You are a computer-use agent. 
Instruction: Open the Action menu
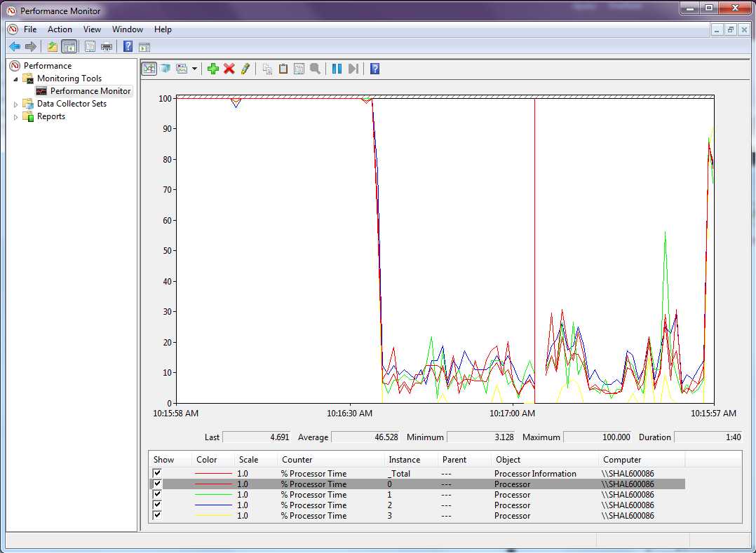[x=60, y=29]
